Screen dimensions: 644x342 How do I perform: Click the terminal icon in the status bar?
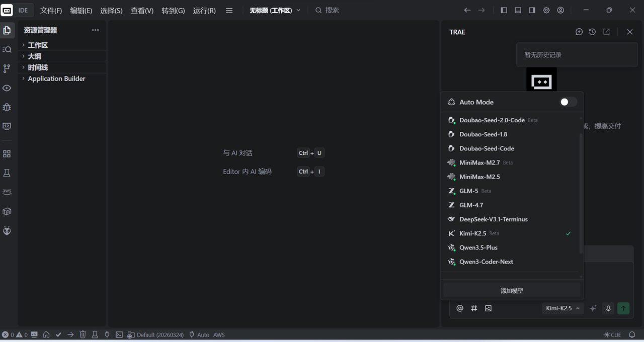119,334
